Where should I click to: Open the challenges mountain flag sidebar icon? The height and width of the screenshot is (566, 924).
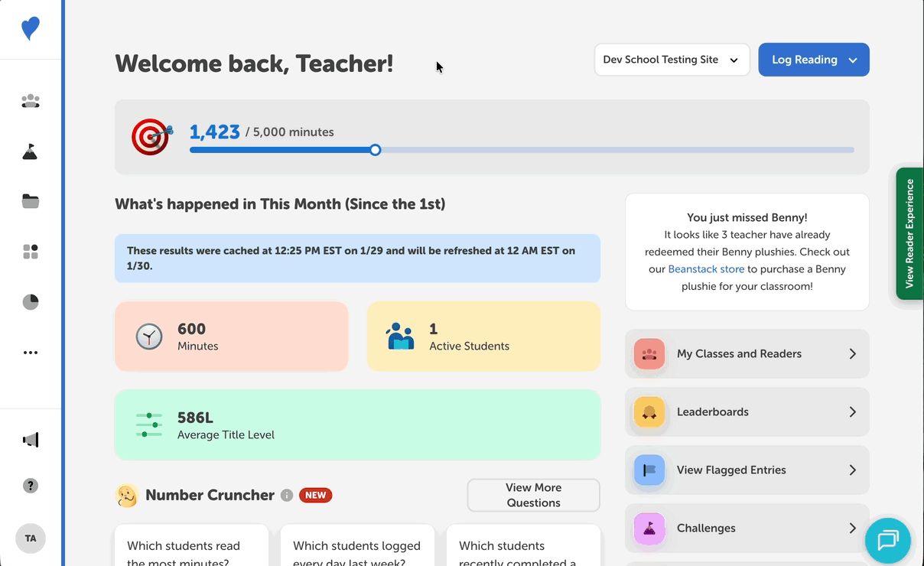point(31,151)
